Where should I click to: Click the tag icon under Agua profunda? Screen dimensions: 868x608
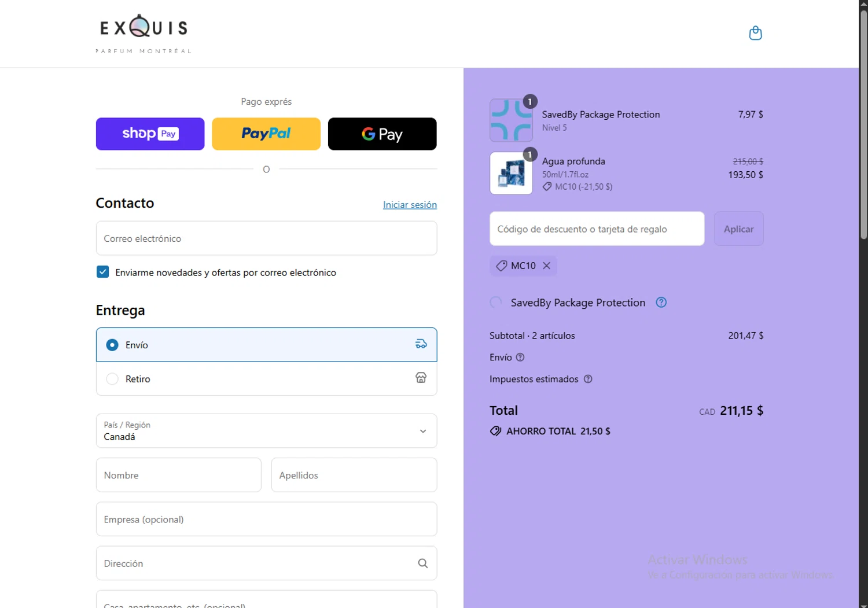547,186
